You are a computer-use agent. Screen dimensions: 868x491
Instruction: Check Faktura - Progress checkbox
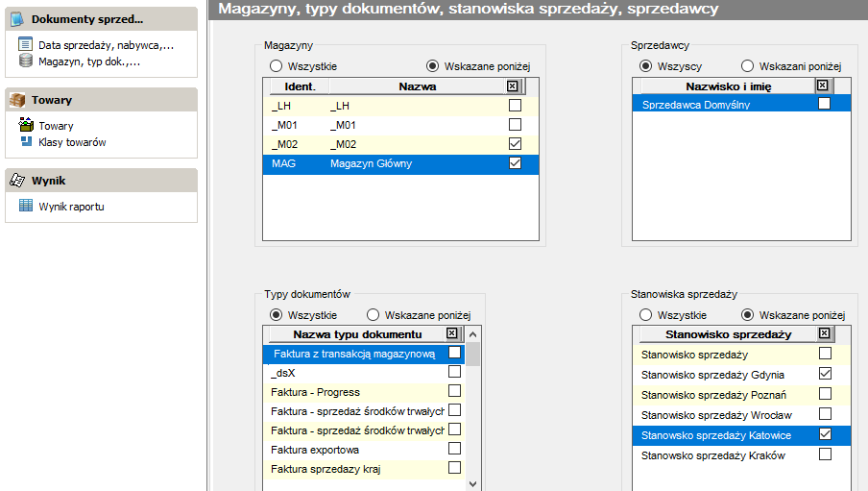pyautogui.click(x=454, y=391)
